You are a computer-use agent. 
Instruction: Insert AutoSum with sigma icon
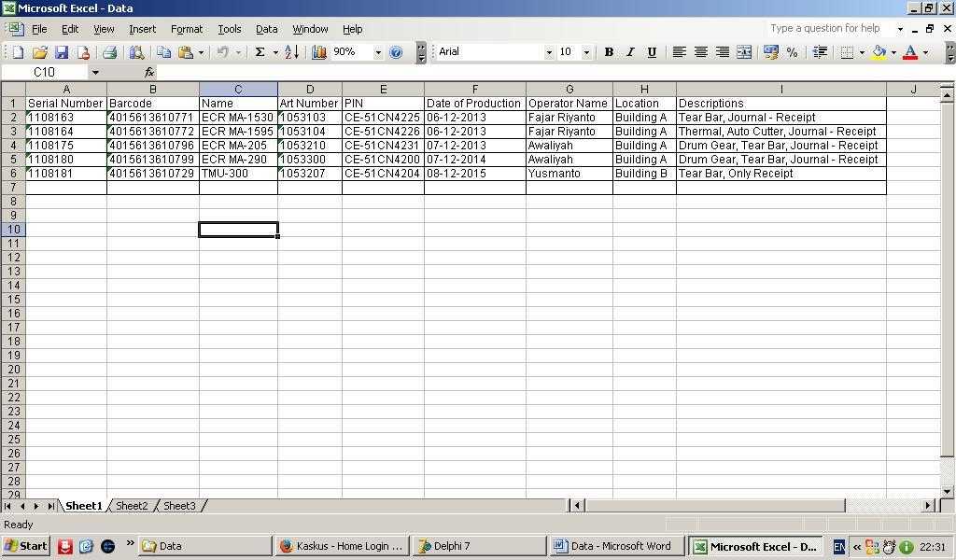(x=260, y=52)
